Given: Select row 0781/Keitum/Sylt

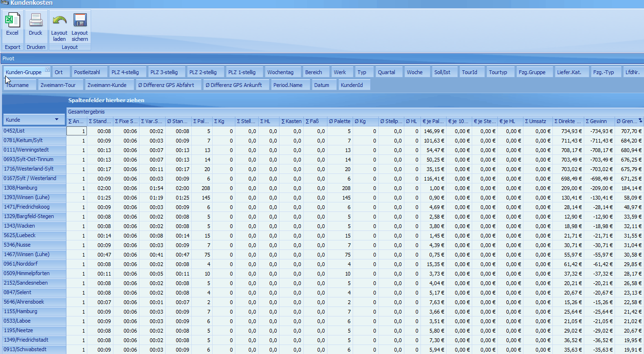Looking at the screenshot, I should coord(33,140).
